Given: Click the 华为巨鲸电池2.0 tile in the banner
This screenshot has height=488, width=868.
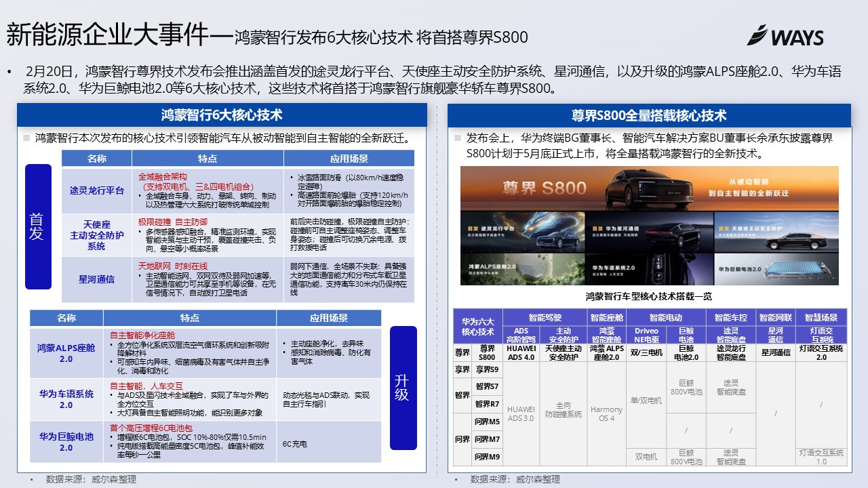Looking at the screenshot, I should coord(776,269).
